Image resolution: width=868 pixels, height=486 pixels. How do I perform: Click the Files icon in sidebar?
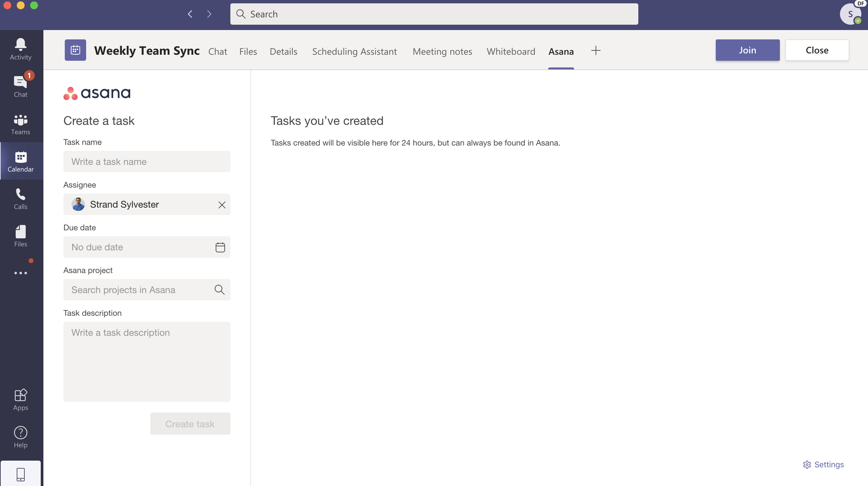pyautogui.click(x=21, y=236)
